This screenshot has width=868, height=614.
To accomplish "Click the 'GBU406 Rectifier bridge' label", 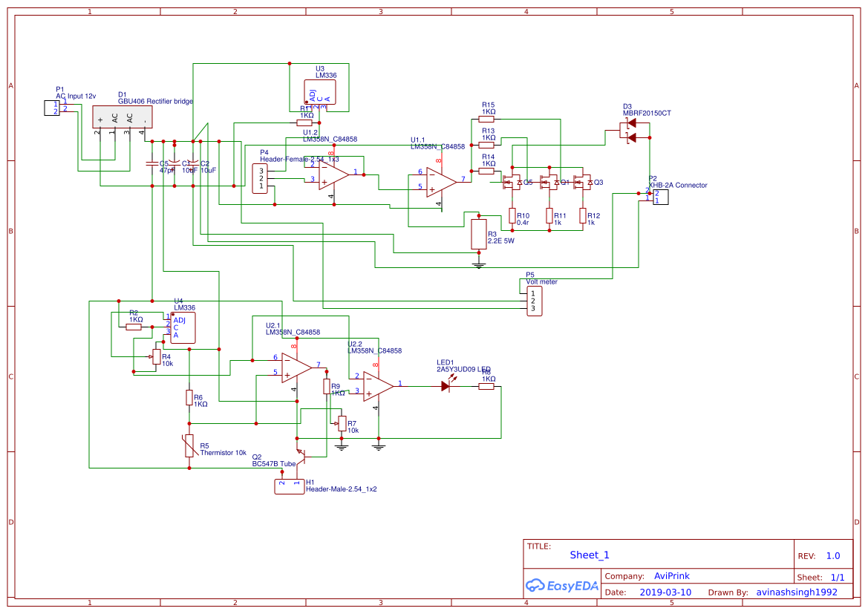I will click(155, 101).
